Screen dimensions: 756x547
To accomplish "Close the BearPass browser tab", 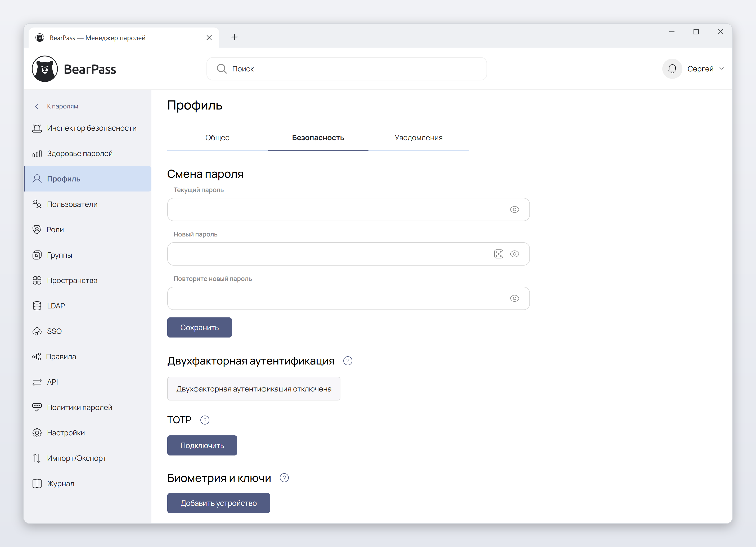I will [209, 38].
